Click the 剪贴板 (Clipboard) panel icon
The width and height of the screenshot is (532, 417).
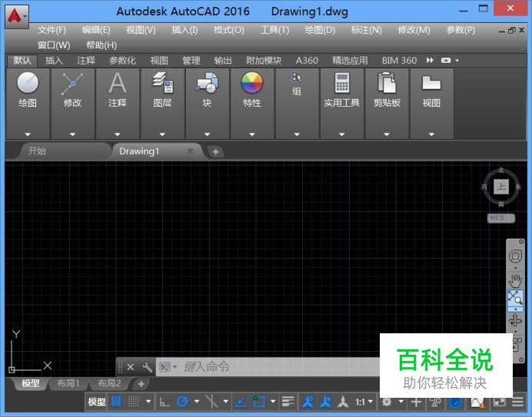pos(387,83)
